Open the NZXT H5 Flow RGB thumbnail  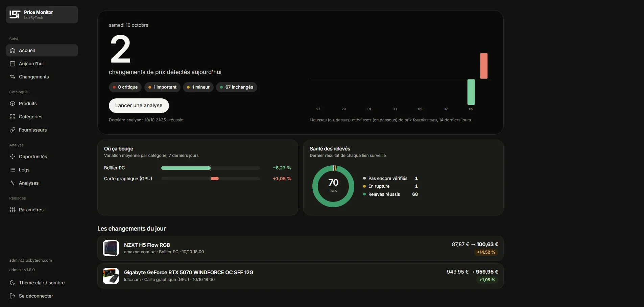(111, 248)
